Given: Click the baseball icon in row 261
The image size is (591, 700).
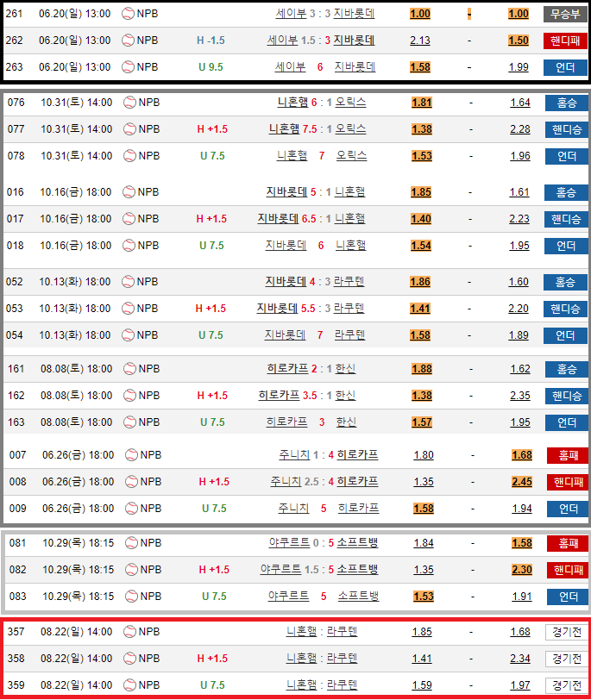Looking at the screenshot, I should click(x=129, y=14).
